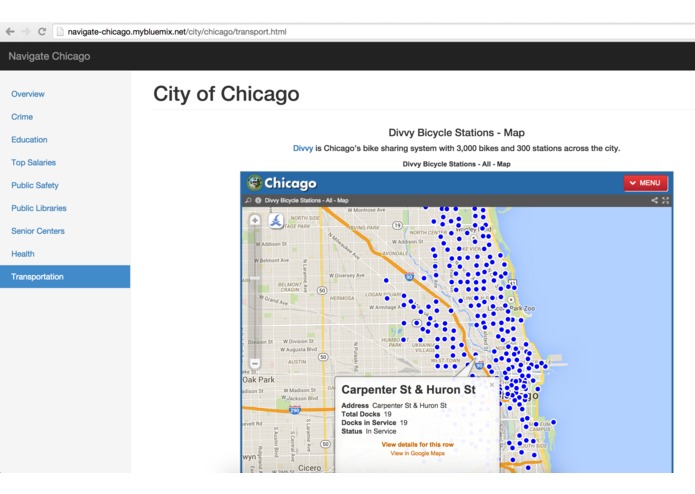Follow the blue Divvy hyperlink

pos(303,148)
